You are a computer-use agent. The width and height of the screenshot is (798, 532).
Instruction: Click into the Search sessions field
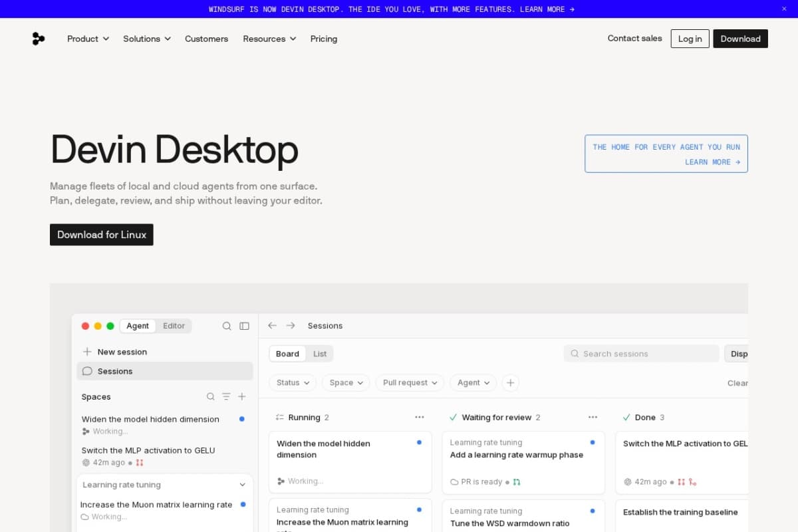[x=642, y=354]
